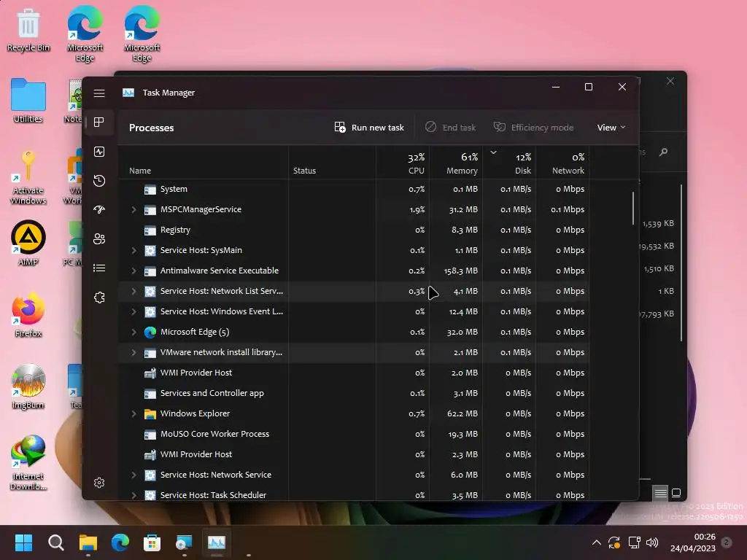Open the Services sidebar icon
747x560 pixels.
[99, 297]
